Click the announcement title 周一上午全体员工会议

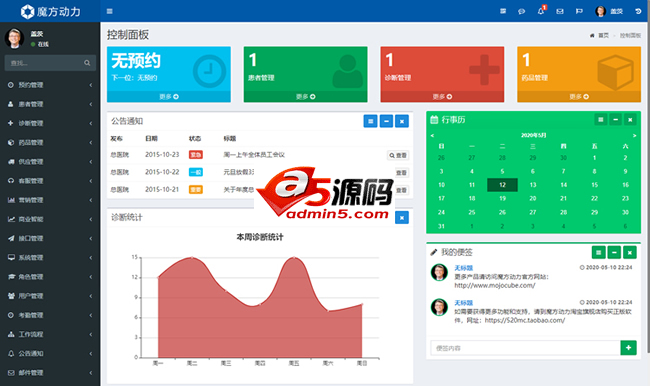[254, 155]
